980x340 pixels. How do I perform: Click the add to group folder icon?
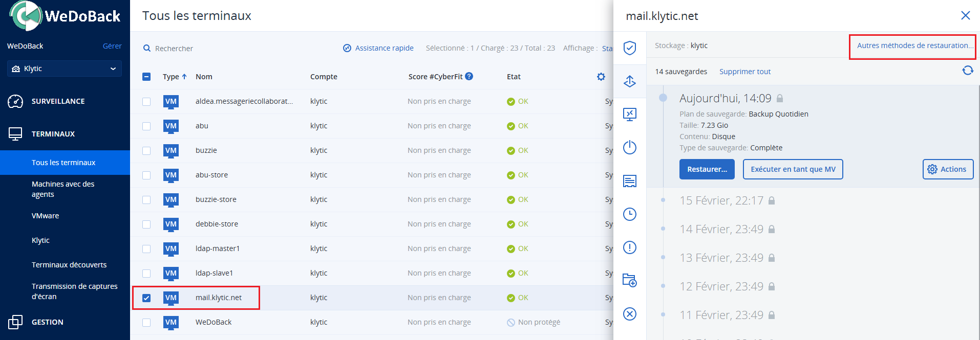tap(630, 280)
